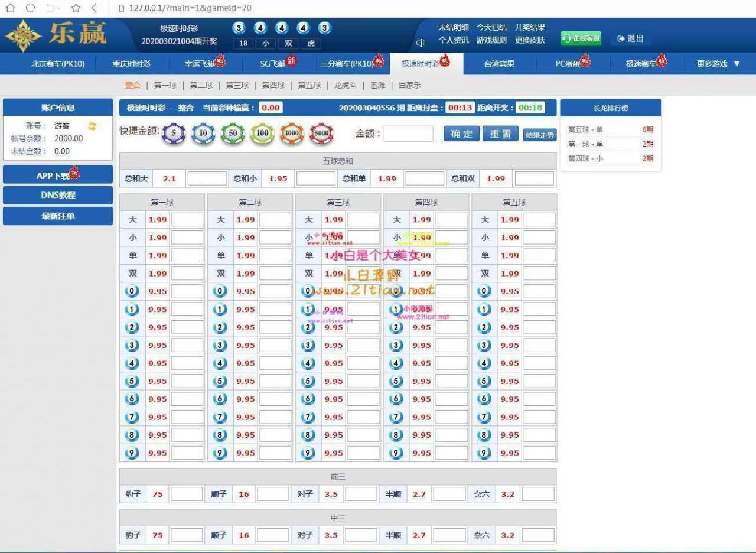
Task: Click the account balance refresh icon
Action: pyautogui.click(x=92, y=126)
